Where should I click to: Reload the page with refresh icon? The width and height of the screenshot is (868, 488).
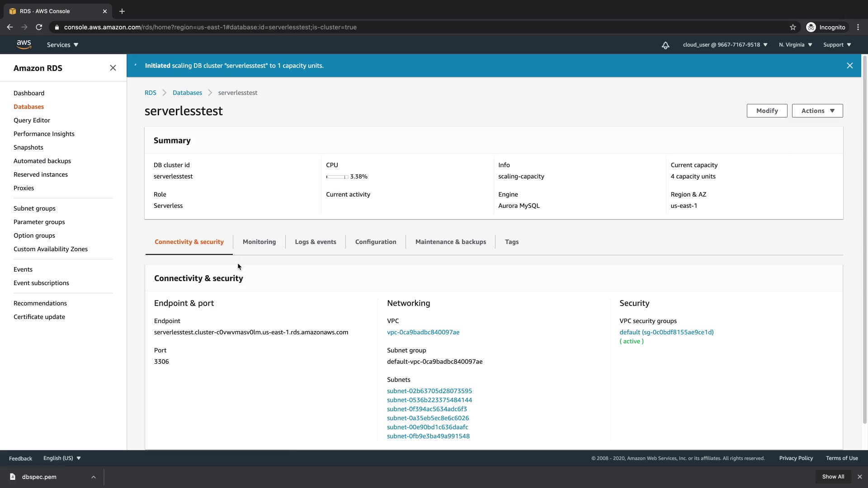(x=39, y=27)
